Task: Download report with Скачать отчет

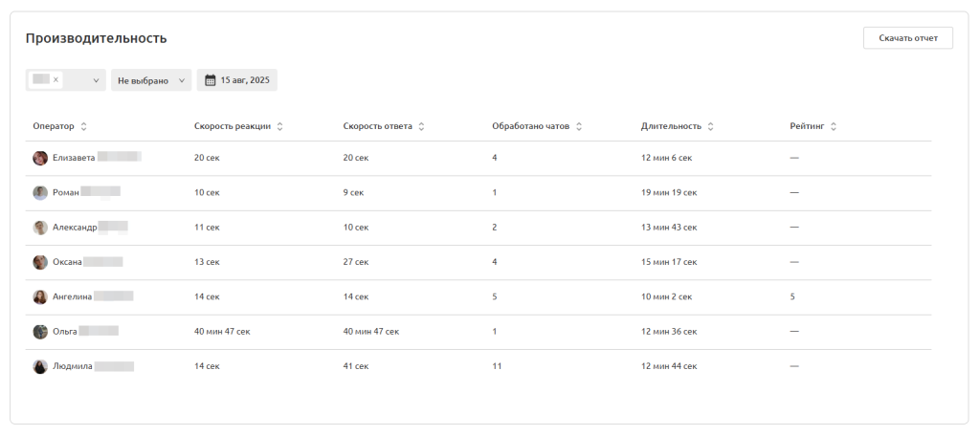Action: pos(907,38)
